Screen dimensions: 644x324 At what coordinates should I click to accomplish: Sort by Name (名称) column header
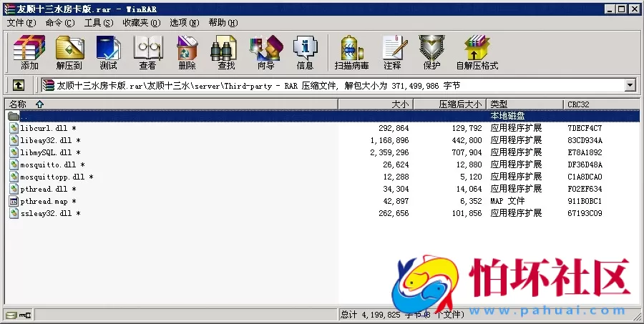pyautogui.click(x=171, y=104)
